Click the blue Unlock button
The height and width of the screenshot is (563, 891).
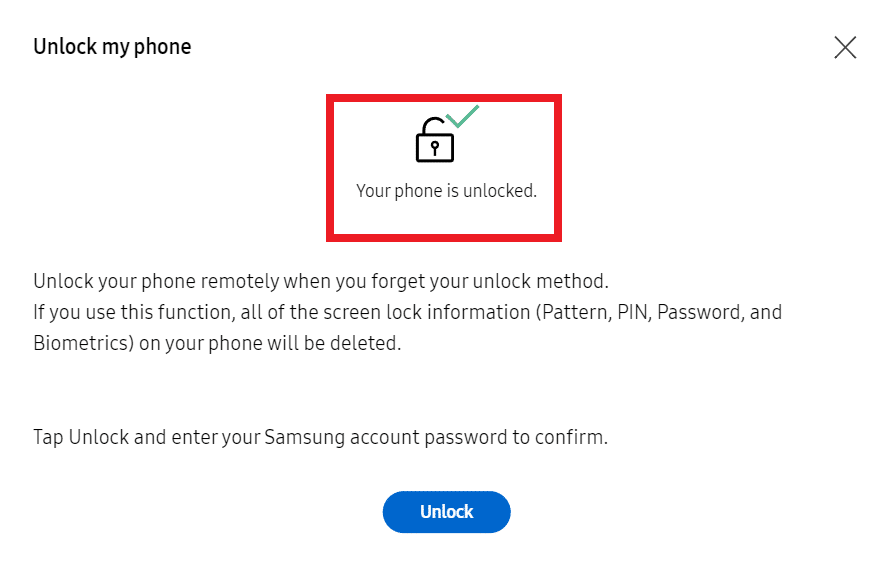tap(446, 512)
